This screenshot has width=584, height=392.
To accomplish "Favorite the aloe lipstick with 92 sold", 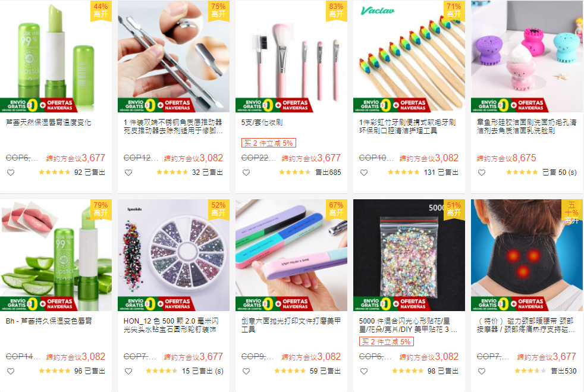I will coord(11,173).
